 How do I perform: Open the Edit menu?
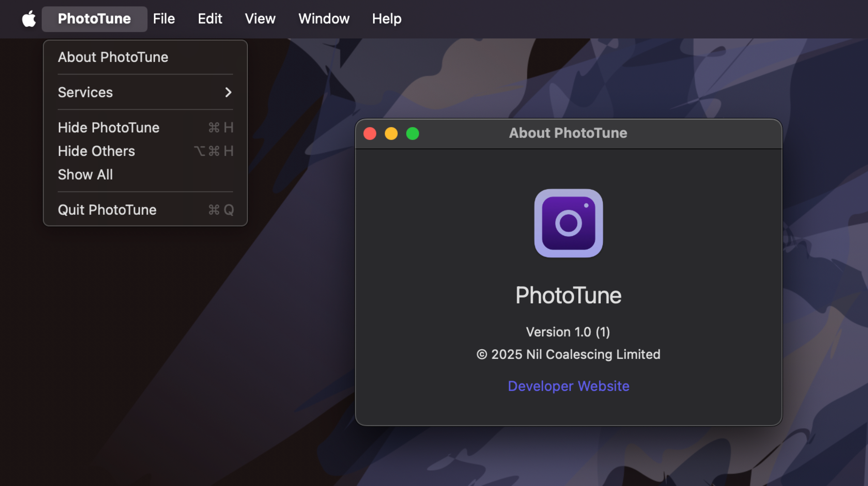coord(210,19)
